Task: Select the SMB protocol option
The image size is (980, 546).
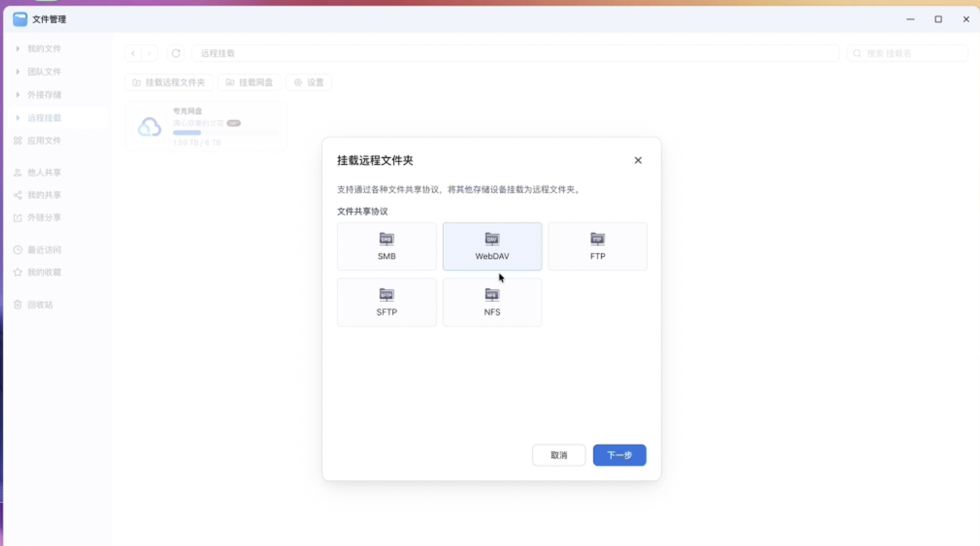Action: [x=386, y=246]
